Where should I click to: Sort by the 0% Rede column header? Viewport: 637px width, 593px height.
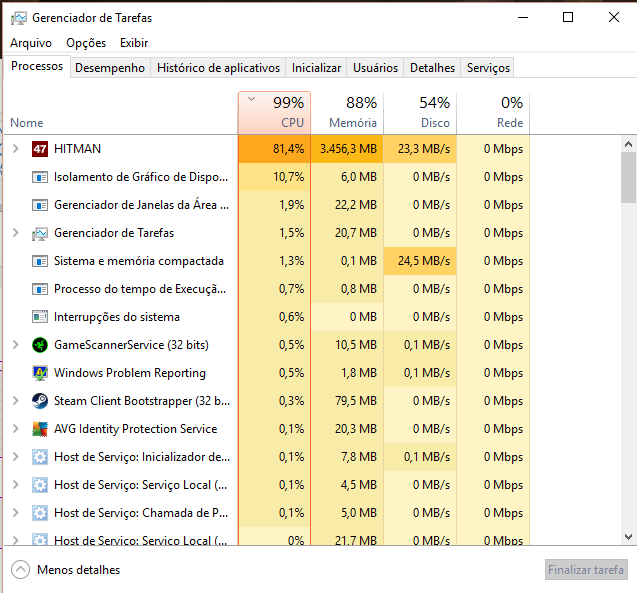click(493, 113)
